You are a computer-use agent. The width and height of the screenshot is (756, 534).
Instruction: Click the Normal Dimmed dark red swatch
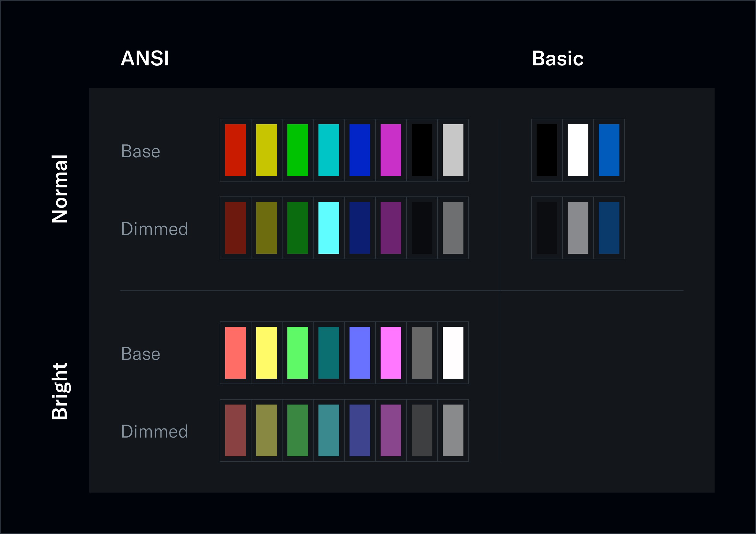[x=235, y=228]
